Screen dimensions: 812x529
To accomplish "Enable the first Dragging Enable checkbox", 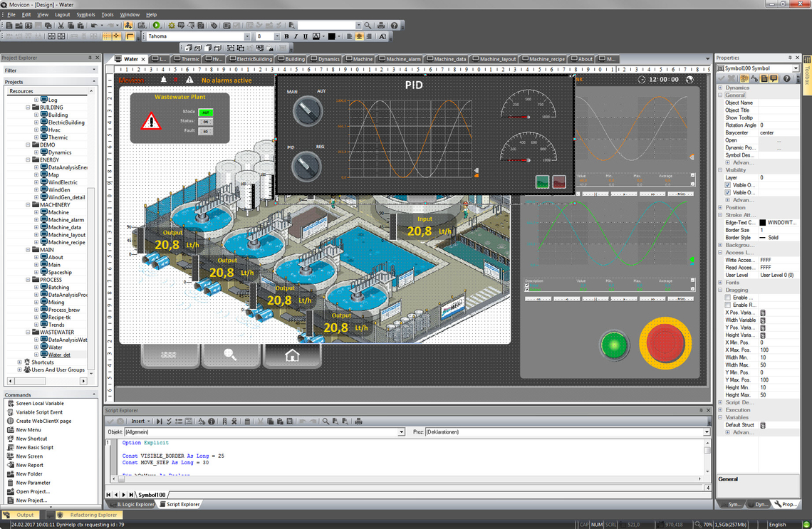I will click(727, 298).
